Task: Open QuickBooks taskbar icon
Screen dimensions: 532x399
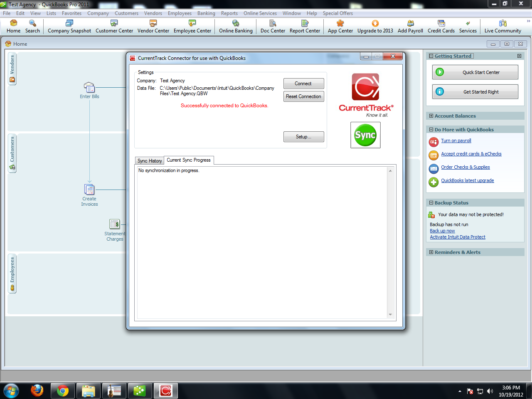Action: tap(140, 391)
